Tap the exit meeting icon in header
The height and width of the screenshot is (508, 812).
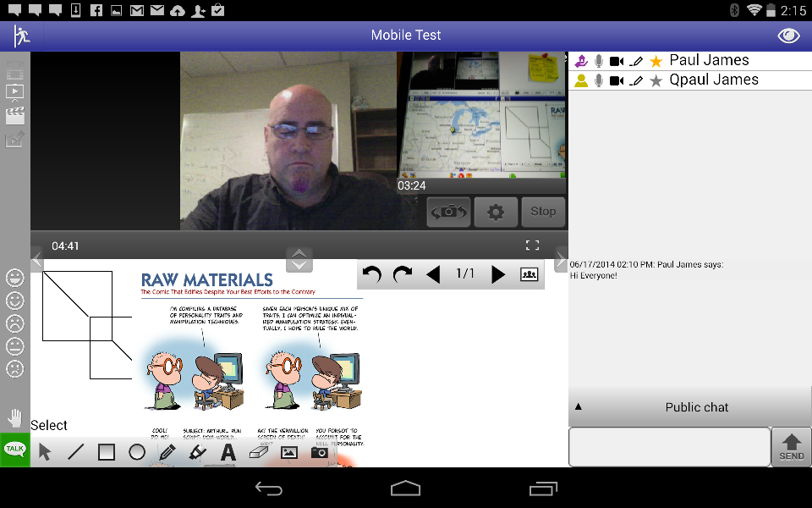tap(21, 36)
